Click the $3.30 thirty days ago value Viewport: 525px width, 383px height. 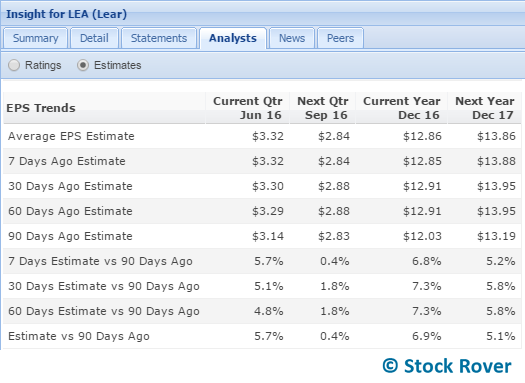pos(268,186)
